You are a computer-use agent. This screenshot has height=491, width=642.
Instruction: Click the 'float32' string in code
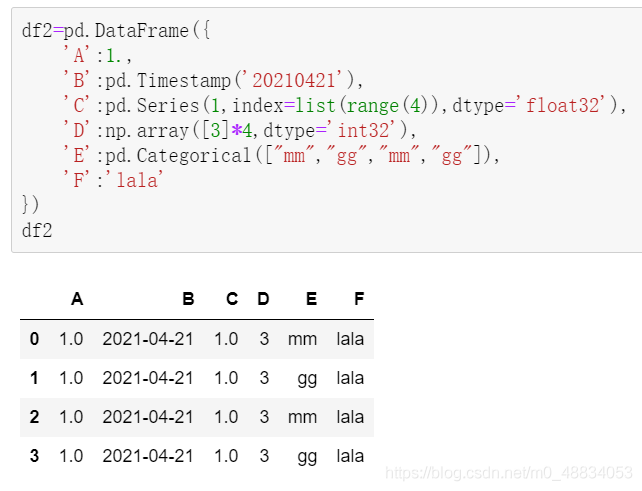563,105
